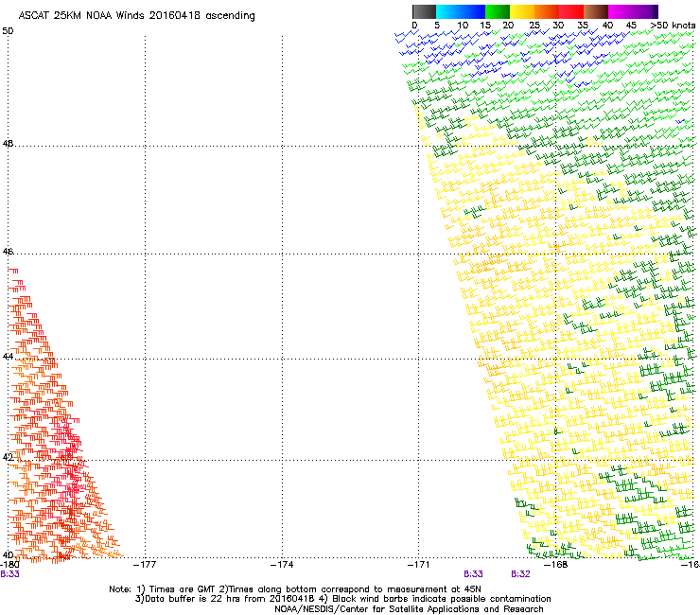Click the green 15-20 knots legend swatch
700x615 pixels.
(498, 11)
